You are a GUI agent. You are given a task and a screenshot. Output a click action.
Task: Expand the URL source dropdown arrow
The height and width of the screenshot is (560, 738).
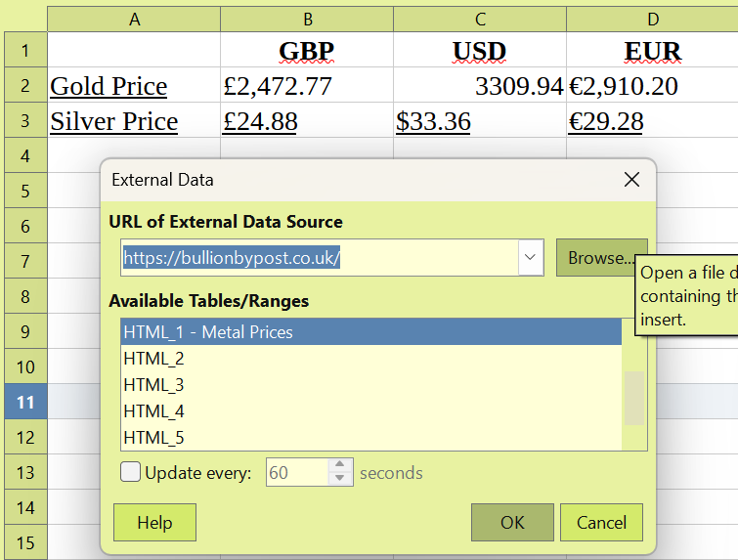531,257
